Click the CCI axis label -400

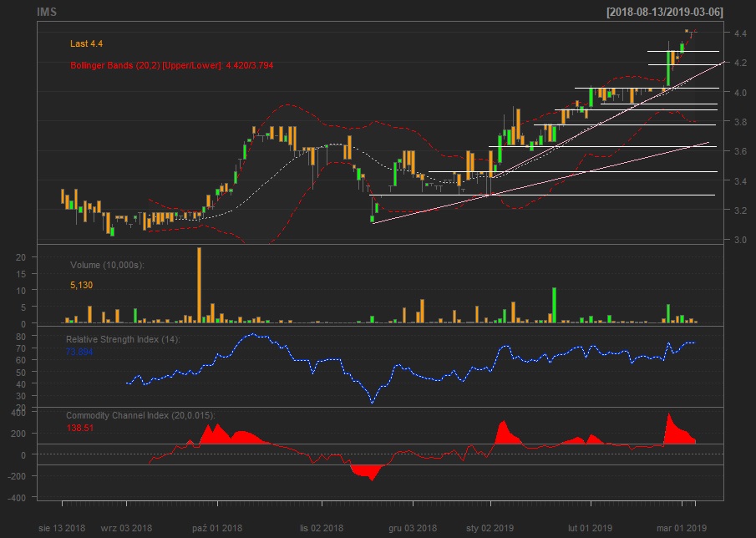17,498
